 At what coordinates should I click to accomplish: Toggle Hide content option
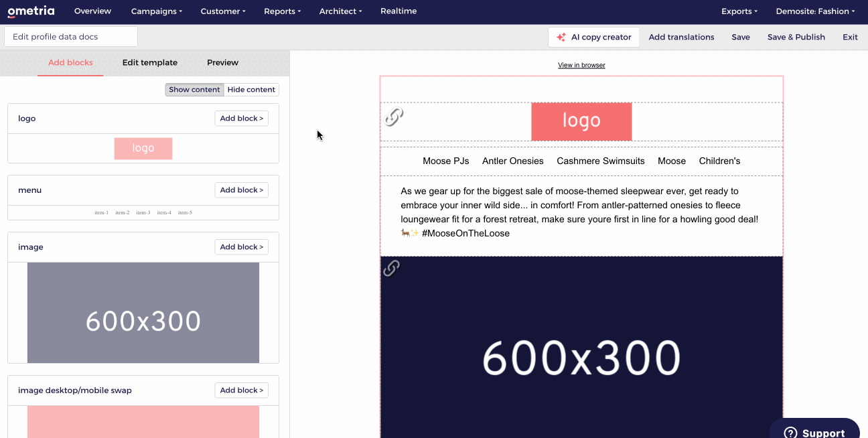point(251,90)
